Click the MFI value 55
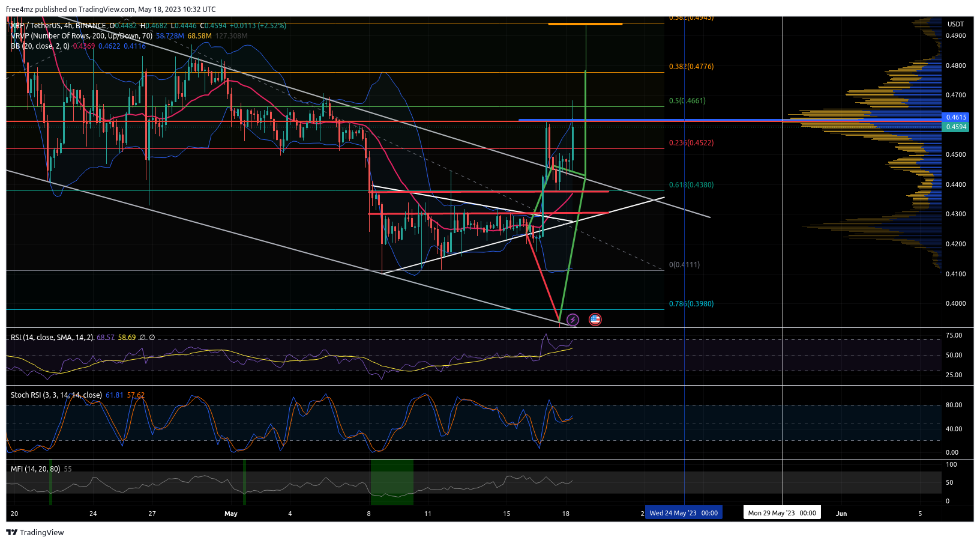 point(68,469)
